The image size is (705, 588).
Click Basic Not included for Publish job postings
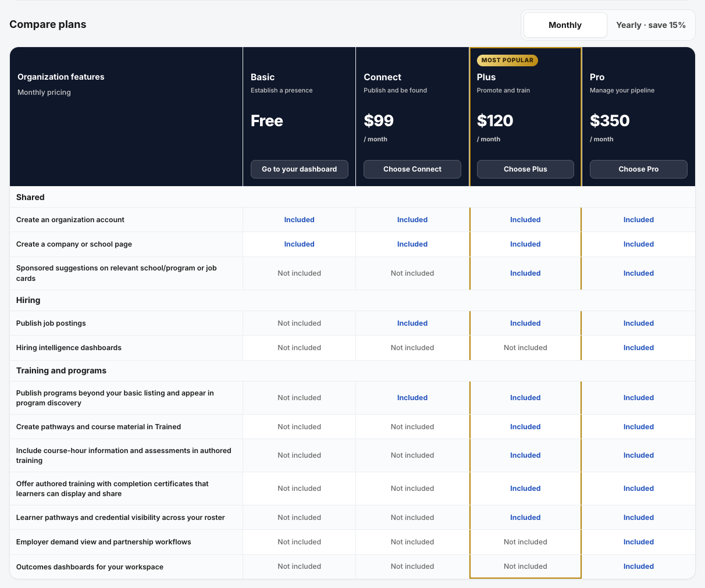[299, 323]
